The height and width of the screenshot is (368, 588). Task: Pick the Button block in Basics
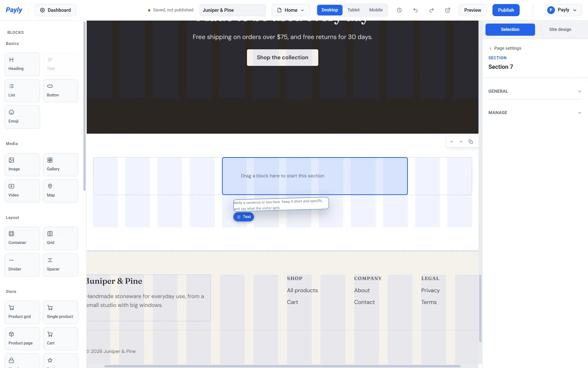pos(61,91)
